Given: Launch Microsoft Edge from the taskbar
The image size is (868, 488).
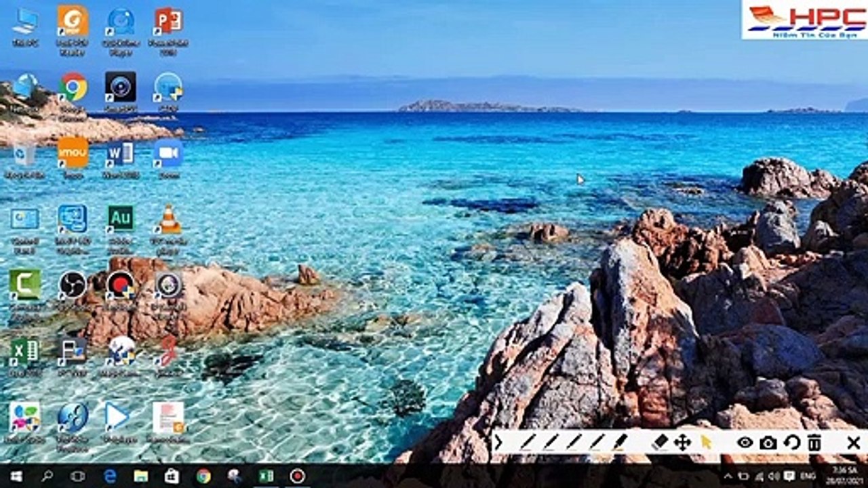Looking at the screenshot, I should pos(110,476).
